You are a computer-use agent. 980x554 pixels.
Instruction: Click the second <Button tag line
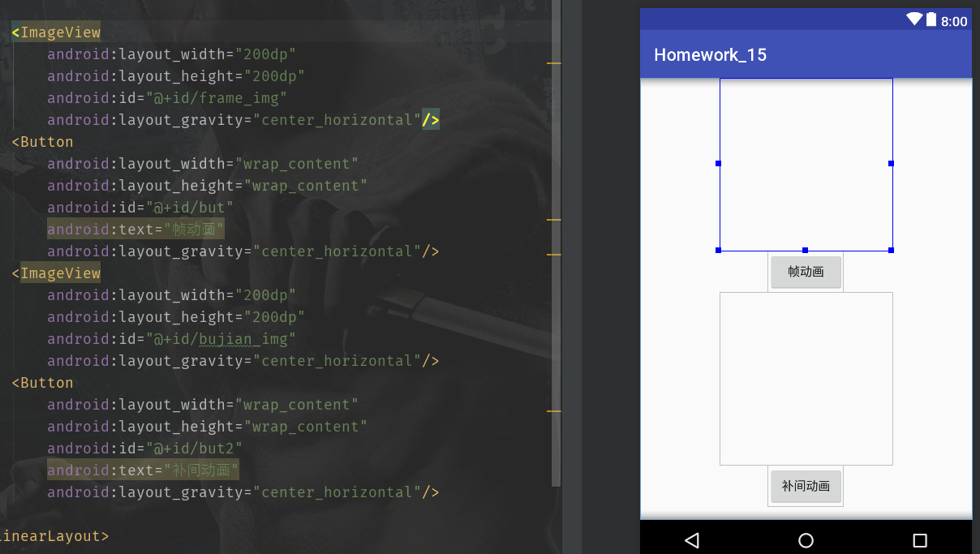tap(42, 383)
